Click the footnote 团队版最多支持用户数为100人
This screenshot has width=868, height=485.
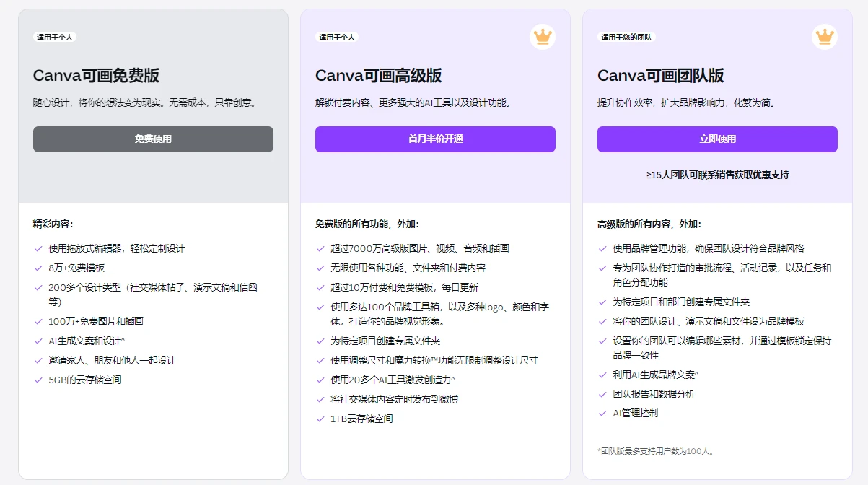[656, 452]
